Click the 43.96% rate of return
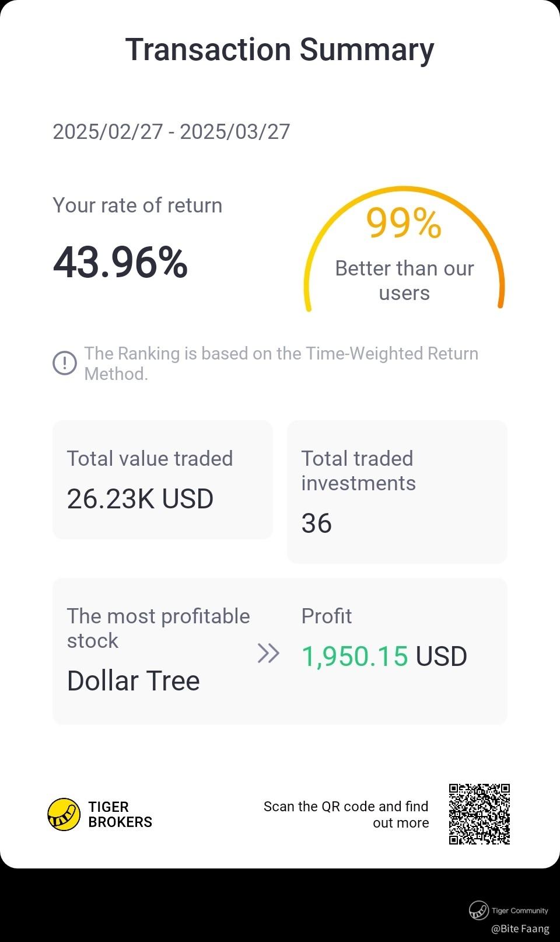Viewport: 560px width, 942px height. click(x=121, y=262)
